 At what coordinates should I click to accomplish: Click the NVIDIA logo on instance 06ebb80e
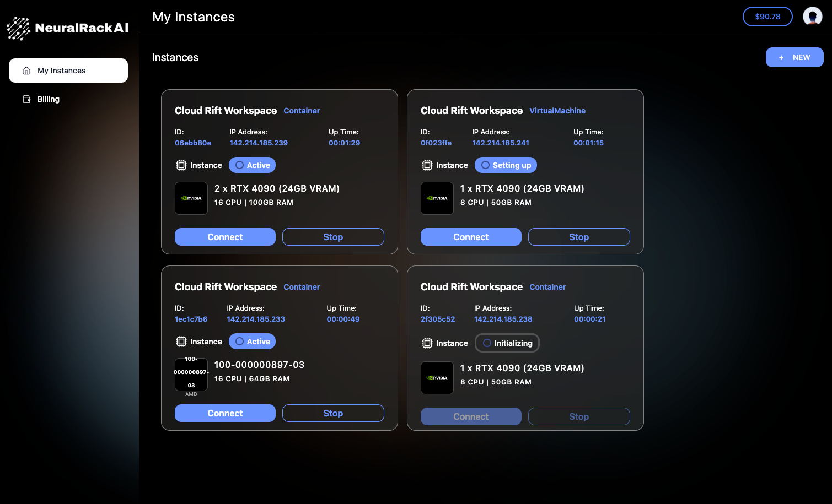click(x=191, y=198)
